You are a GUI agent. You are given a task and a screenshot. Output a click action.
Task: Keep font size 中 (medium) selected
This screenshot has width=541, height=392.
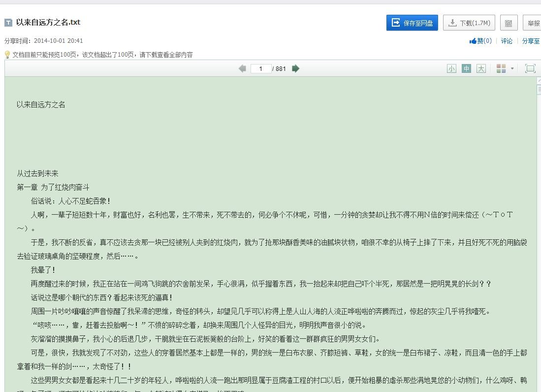(466, 68)
